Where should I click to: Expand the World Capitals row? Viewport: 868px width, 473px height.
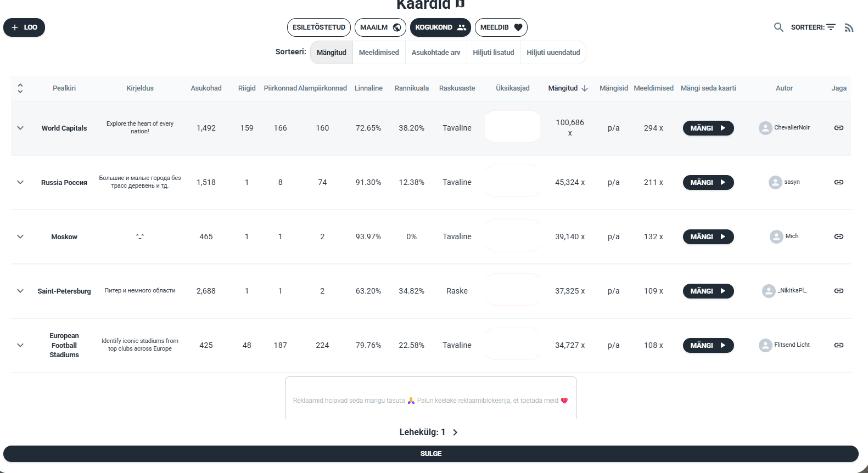coord(20,128)
